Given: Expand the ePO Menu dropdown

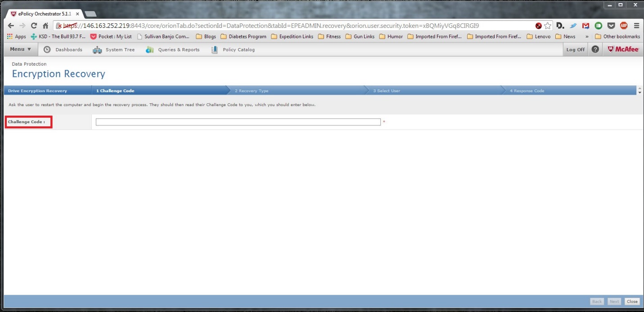Looking at the screenshot, I should (x=21, y=49).
